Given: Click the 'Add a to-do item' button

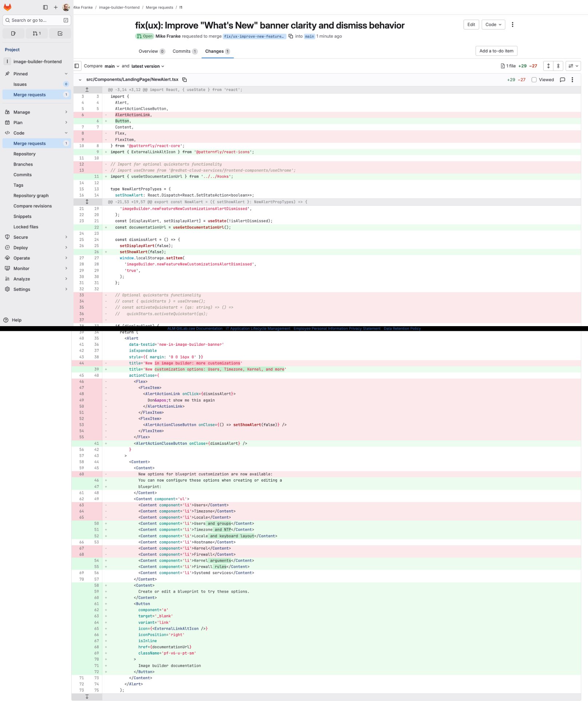Looking at the screenshot, I should tap(497, 51).
